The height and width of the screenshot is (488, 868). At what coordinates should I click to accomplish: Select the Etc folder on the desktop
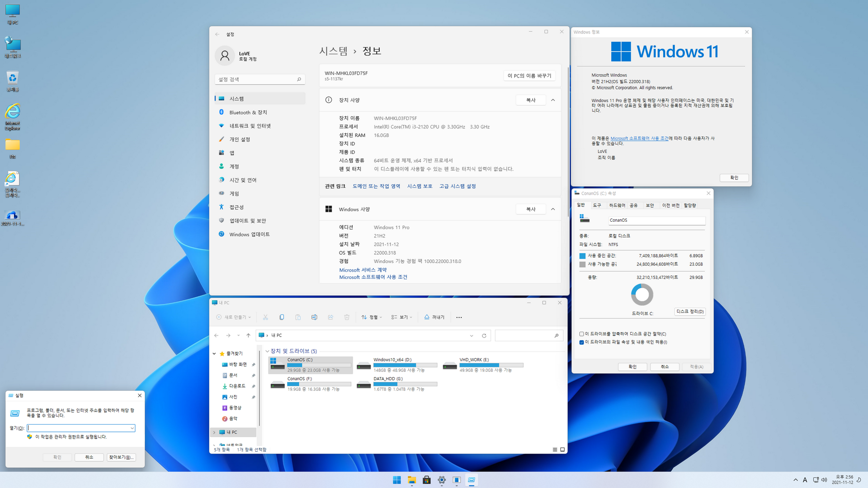(13, 148)
